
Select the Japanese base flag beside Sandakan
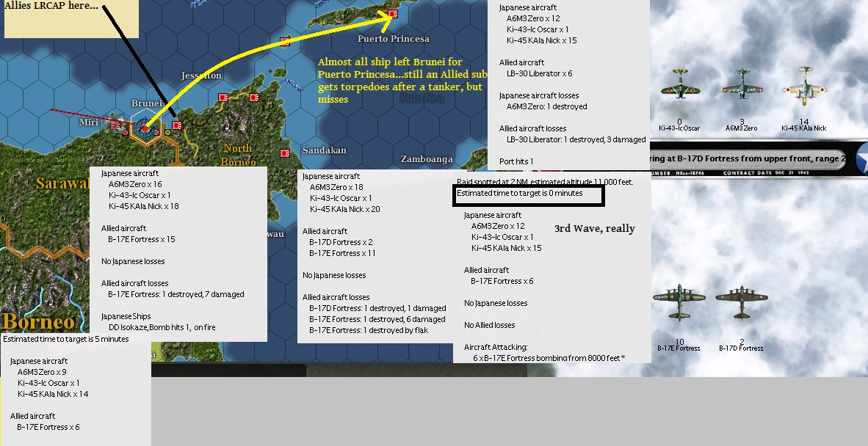[x=285, y=153]
